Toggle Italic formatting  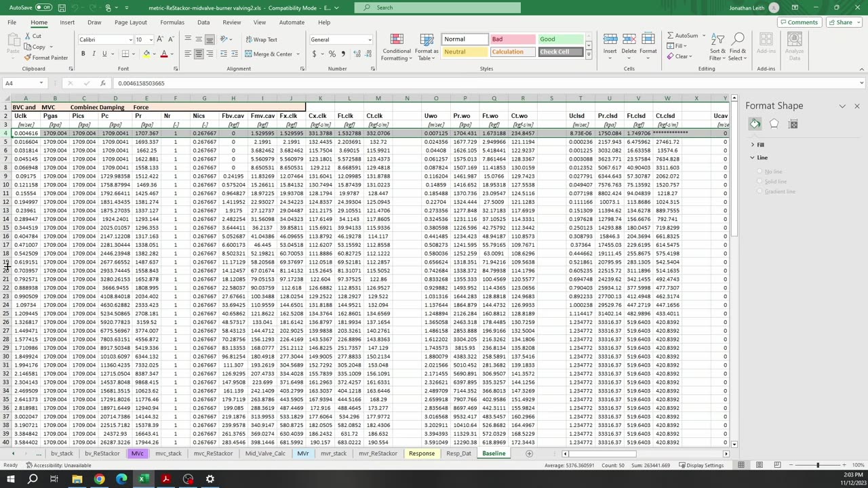tap(94, 54)
